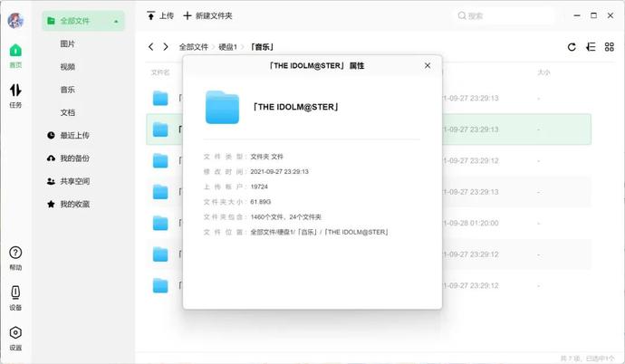Collapse the 全部文件 category arrow
This screenshot has width=625, height=364.
116,22
